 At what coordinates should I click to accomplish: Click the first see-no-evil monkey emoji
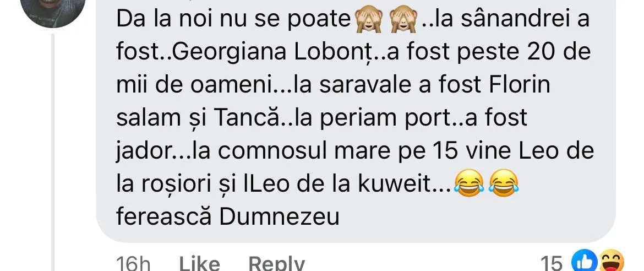pyautogui.click(x=368, y=20)
